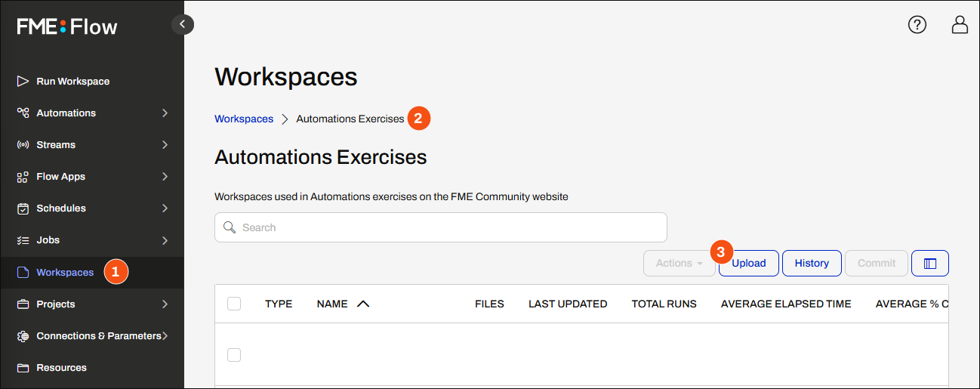Follow the Workspaces breadcrumb link

[244, 119]
